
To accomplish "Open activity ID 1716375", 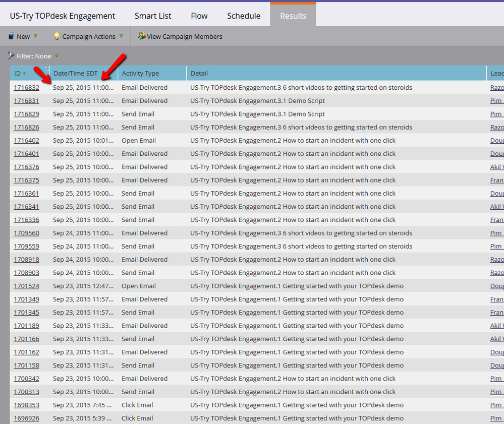I will 26,180.
